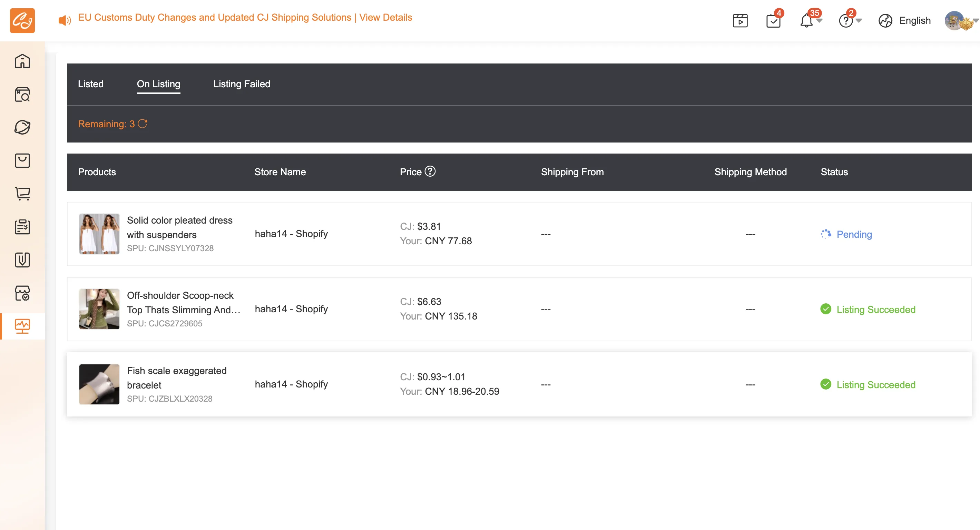Viewport: 980px width, 530px height.
Task: Click the Store Name column header
Action: point(280,172)
